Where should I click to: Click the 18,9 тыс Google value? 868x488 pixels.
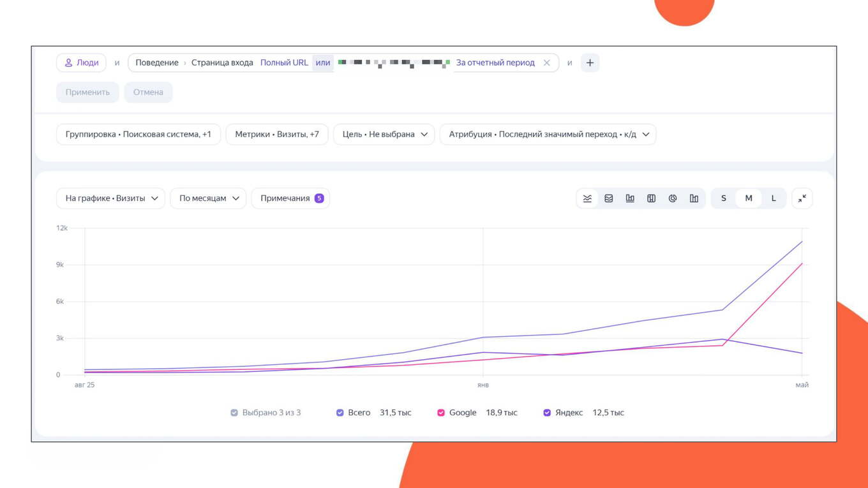[x=502, y=413]
